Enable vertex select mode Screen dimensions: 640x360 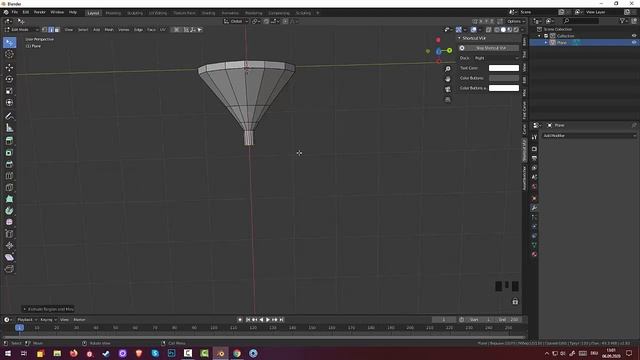44,29
